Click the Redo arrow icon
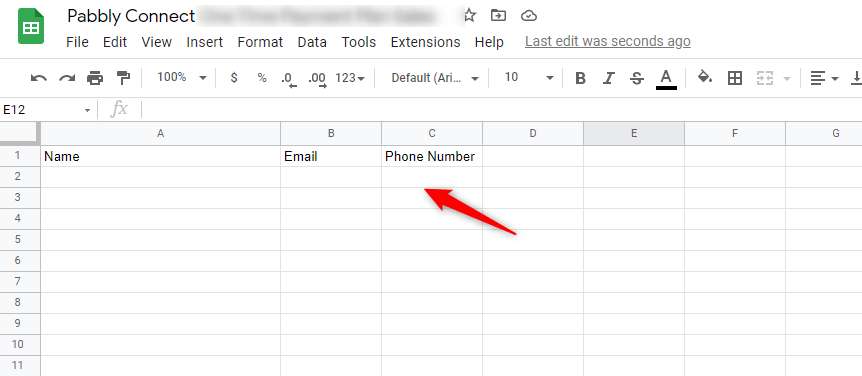Viewport: 862px width, 376px height. click(x=67, y=78)
